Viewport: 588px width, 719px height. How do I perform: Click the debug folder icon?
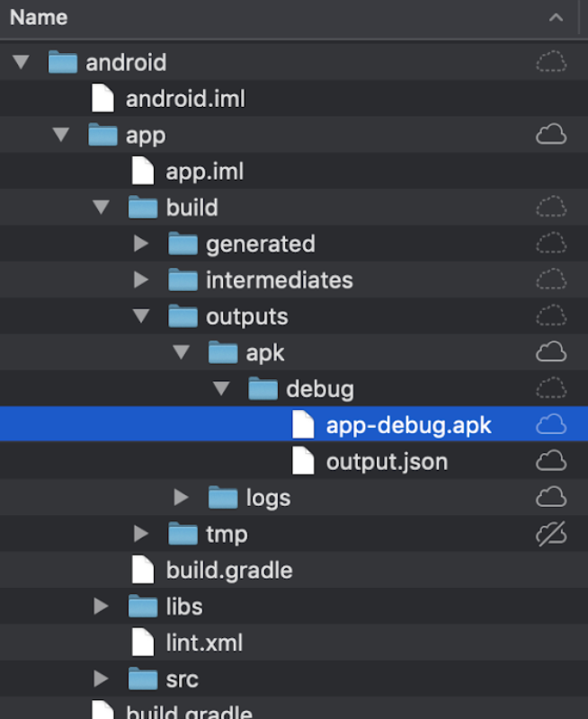pos(263,388)
